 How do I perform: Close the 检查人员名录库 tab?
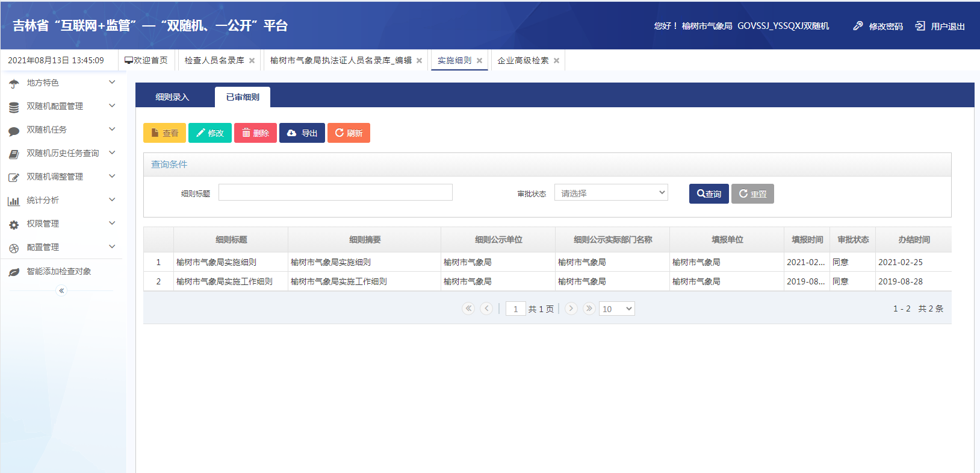252,61
